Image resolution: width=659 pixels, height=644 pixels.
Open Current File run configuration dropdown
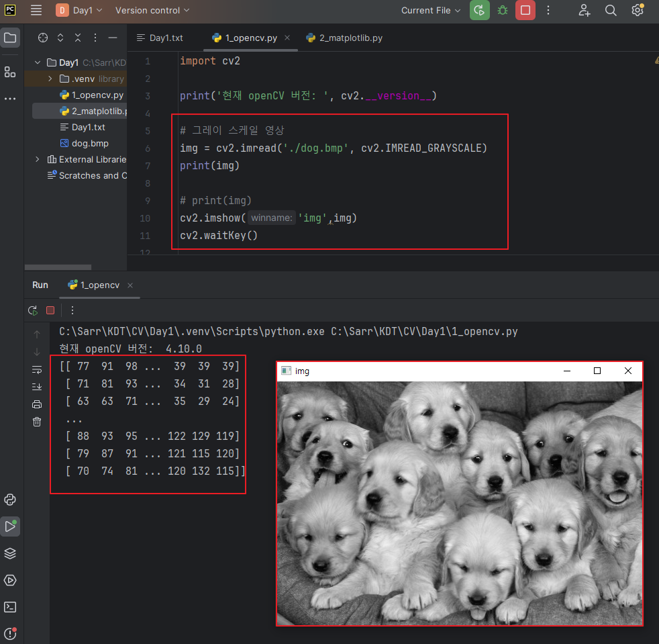click(431, 10)
